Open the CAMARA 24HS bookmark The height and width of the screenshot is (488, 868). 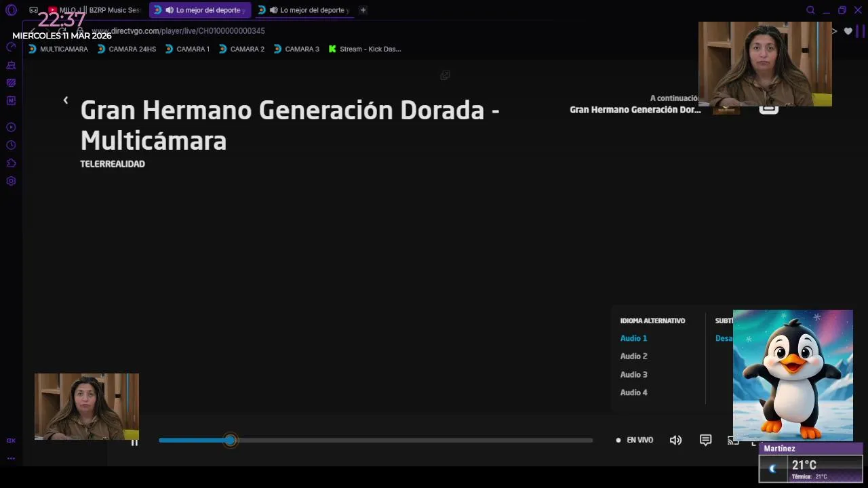coord(127,49)
